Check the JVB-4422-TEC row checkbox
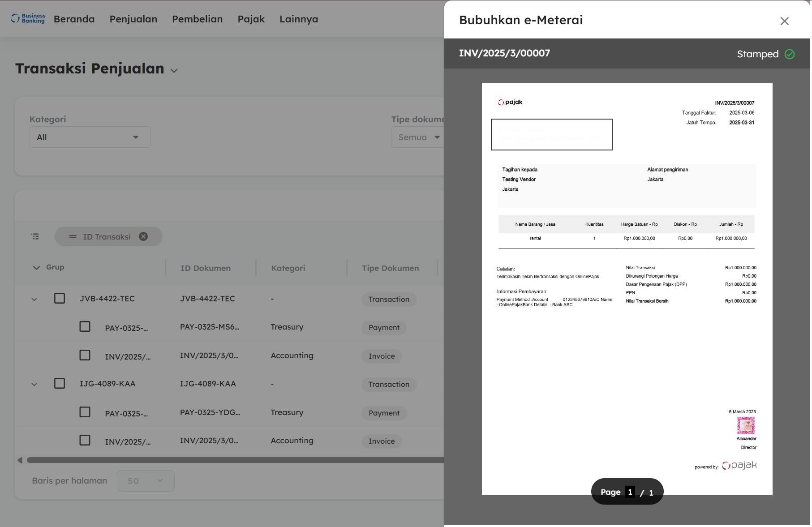 [60, 298]
